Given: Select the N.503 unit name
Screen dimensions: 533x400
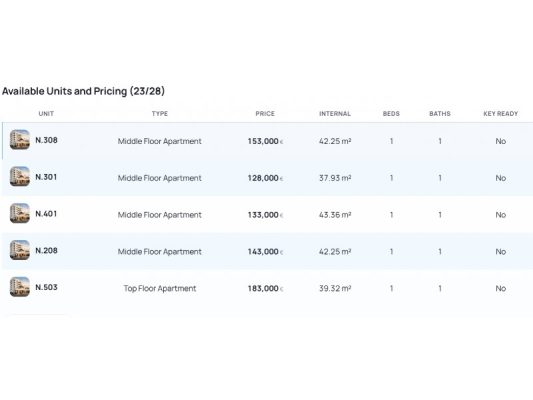Looking at the screenshot, I should (47, 287).
